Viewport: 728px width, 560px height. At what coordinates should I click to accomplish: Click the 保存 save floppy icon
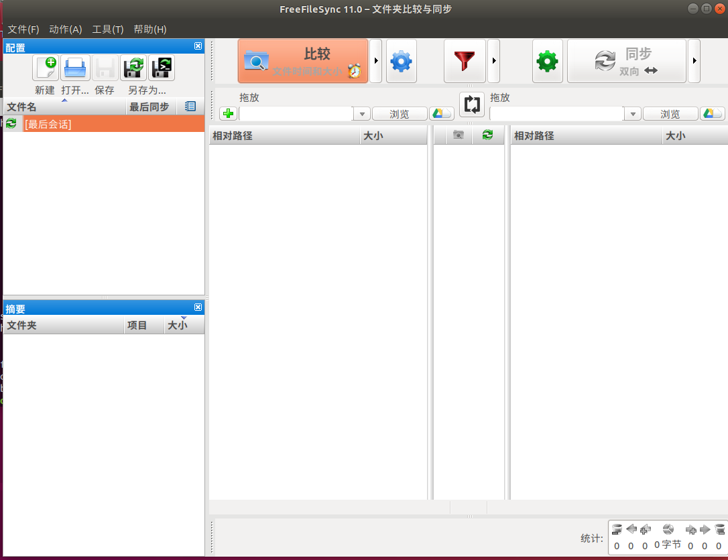click(105, 68)
